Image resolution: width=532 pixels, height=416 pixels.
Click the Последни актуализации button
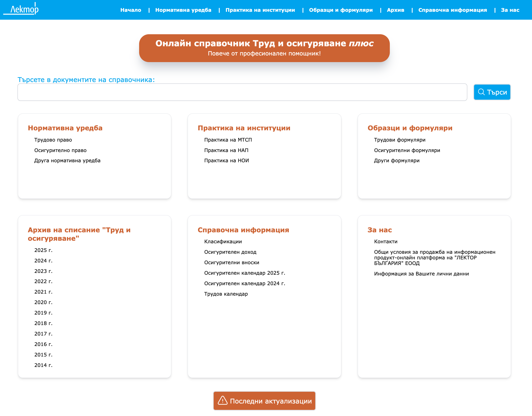(264, 401)
